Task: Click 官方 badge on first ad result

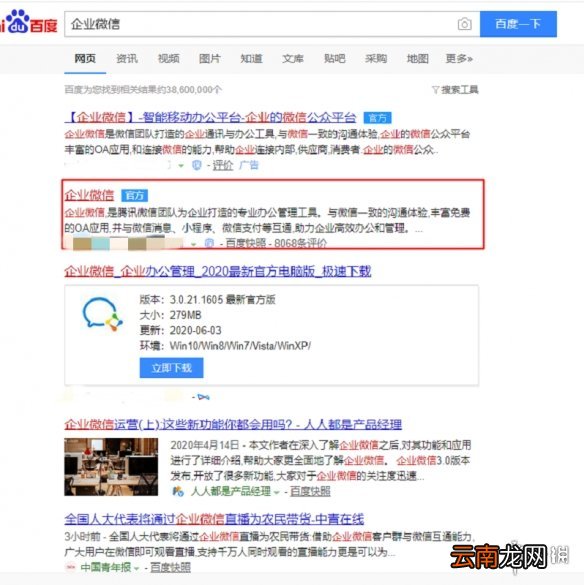Action: (x=378, y=118)
